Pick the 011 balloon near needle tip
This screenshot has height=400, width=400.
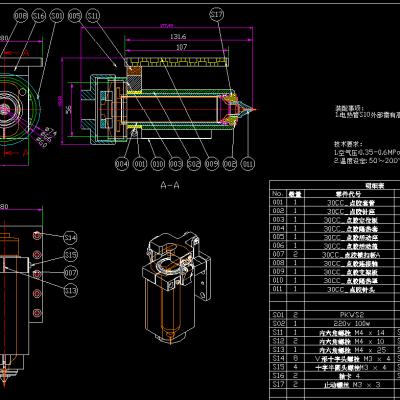[x=247, y=164]
